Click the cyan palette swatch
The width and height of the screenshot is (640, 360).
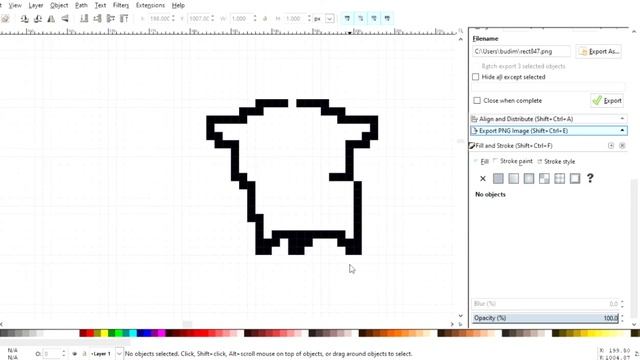[x=133, y=333]
